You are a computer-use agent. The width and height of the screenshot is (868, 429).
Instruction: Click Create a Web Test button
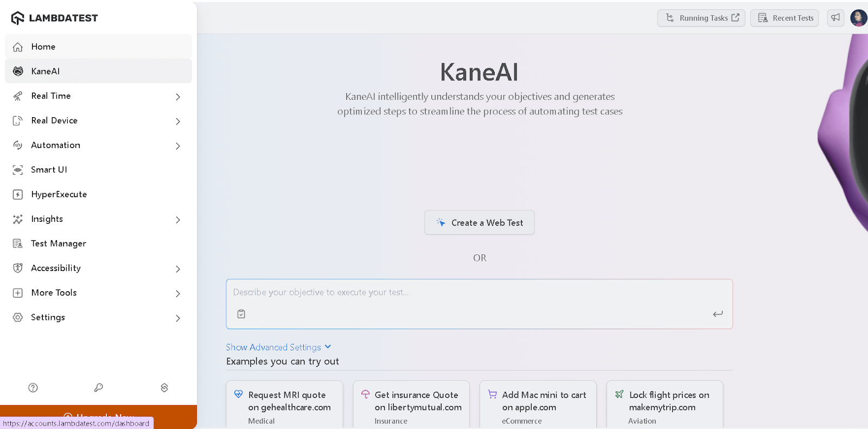(x=480, y=222)
